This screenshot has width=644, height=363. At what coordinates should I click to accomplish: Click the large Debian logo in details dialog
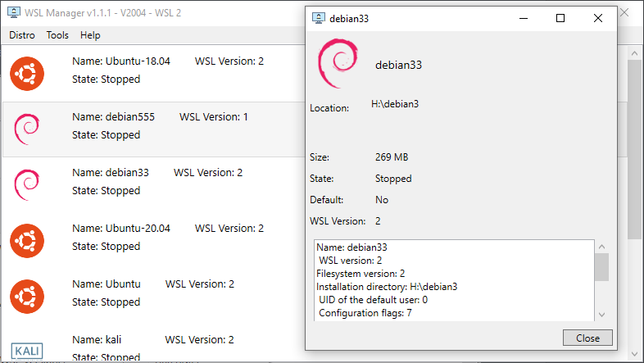[x=338, y=63]
